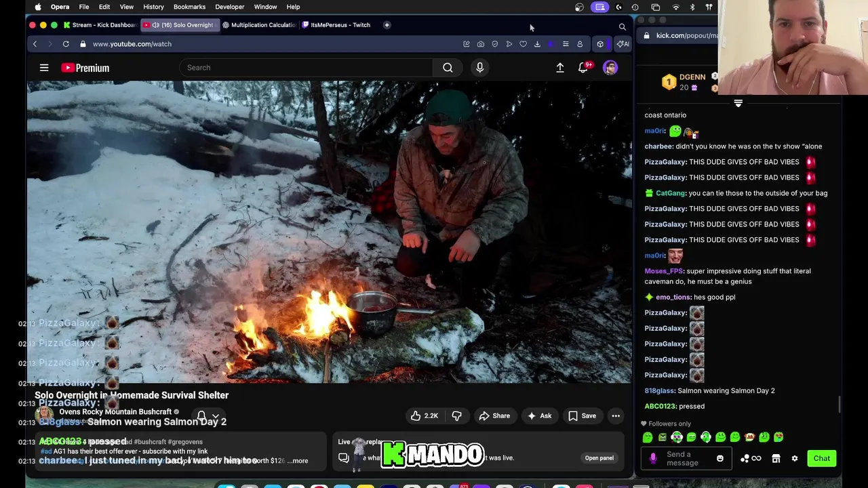Open Opera ad blocker shield icon
Screen dimensions: 868x488
click(495, 44)
